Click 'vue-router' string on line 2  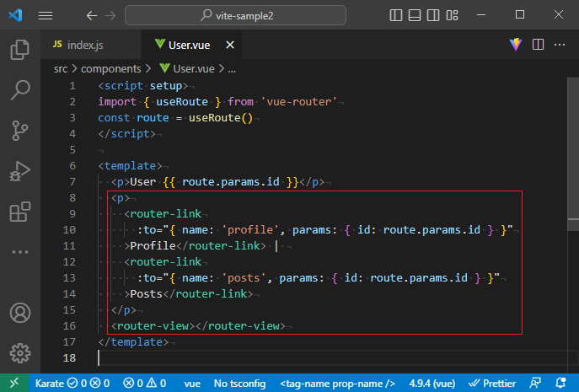pos(299,102)
